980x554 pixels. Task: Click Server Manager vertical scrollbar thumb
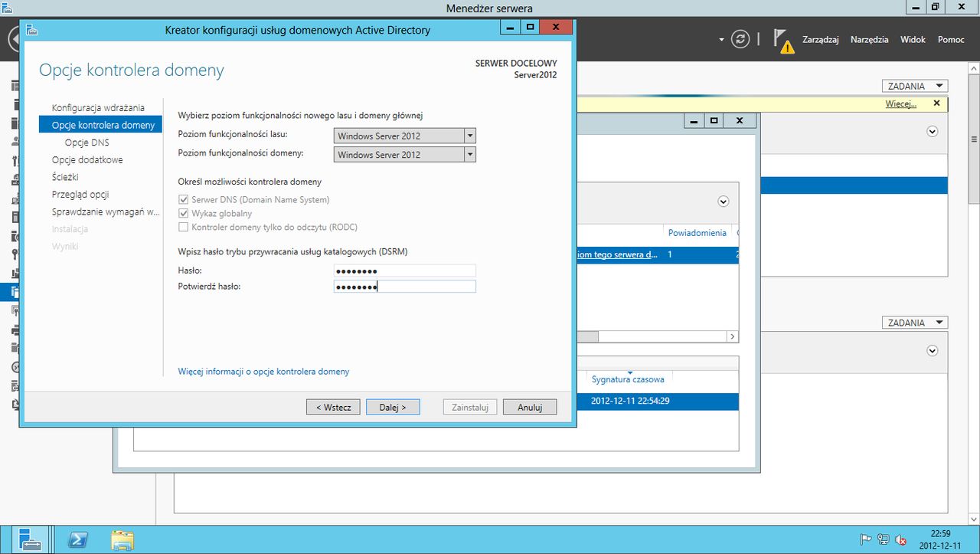974,140
